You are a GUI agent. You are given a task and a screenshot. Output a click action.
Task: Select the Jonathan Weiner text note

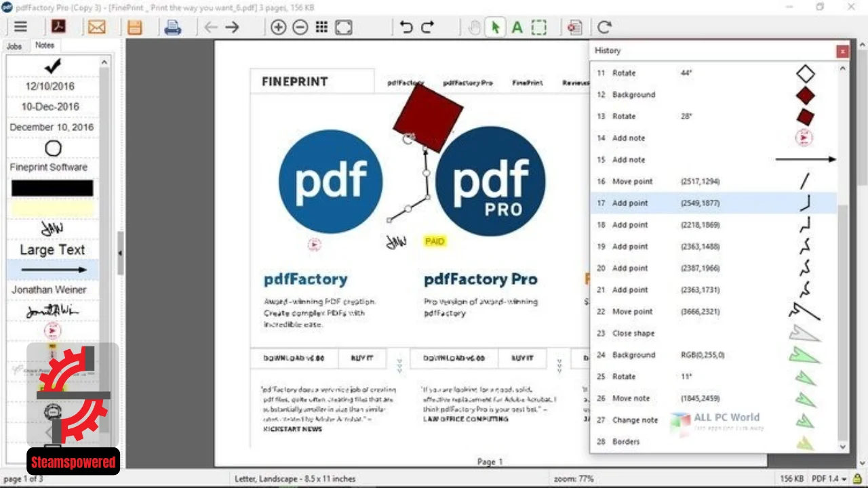(49, 289)
